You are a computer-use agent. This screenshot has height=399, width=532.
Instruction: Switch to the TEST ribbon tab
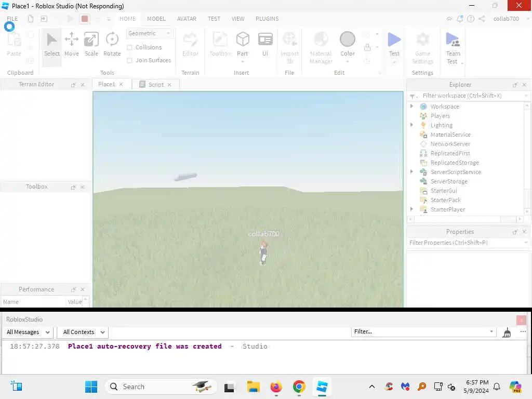point(214,19)
